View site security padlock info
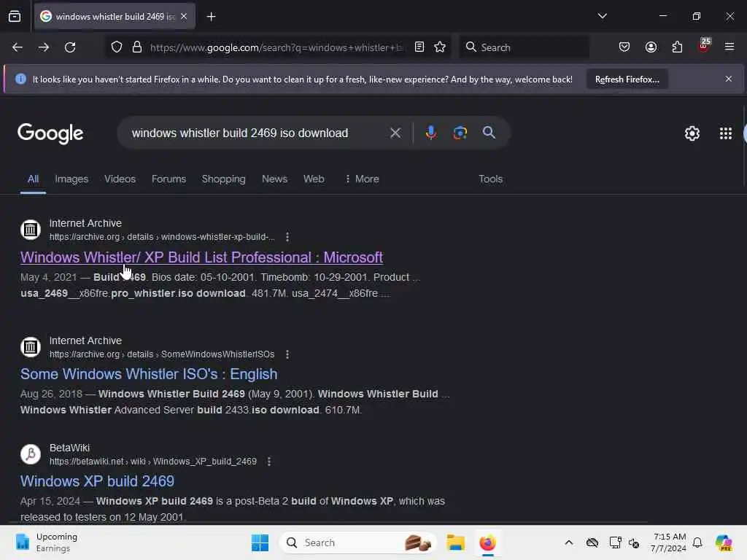Screen dimensions: 747x560 [137, 47]
